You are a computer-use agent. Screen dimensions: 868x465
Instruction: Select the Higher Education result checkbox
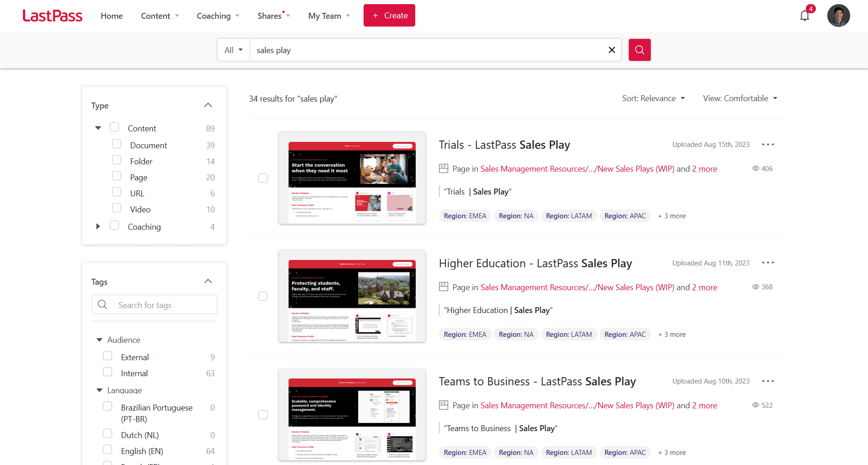pos(263,296)
